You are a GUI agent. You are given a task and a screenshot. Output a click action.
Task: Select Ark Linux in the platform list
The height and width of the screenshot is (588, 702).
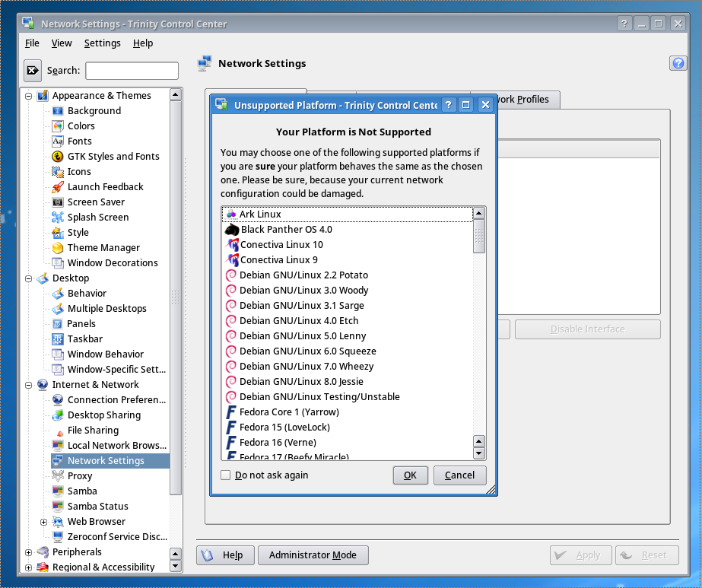(348, 214)
